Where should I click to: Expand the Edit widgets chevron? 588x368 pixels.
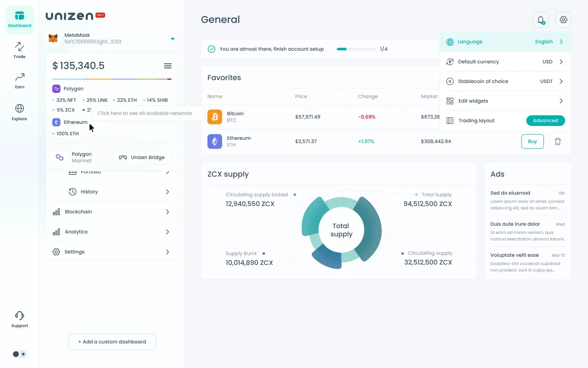coord(561,101)
